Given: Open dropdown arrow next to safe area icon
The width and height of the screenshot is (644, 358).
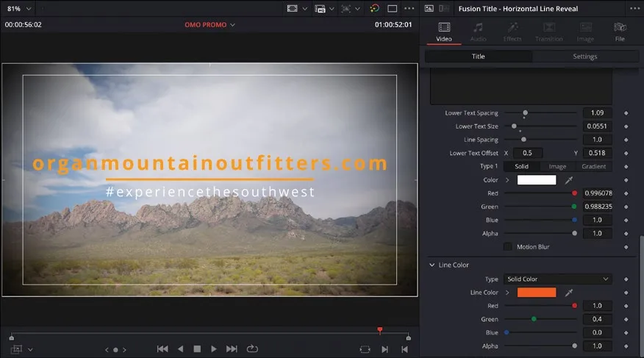Looking at the screenshot, I should [304, 9].
